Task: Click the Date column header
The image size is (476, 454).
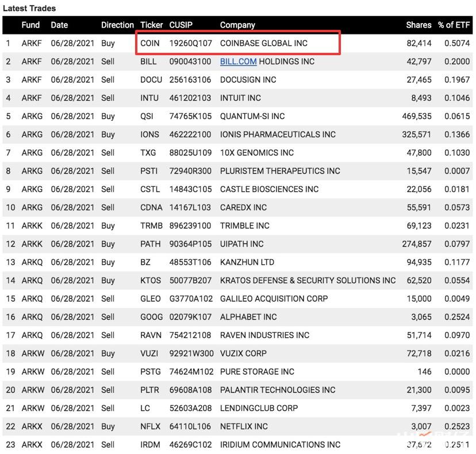Action: (x=59, y=25)
